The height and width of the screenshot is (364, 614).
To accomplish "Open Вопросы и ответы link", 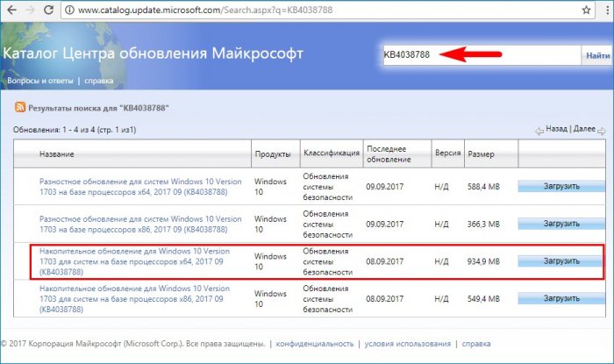I will point(40,81).
